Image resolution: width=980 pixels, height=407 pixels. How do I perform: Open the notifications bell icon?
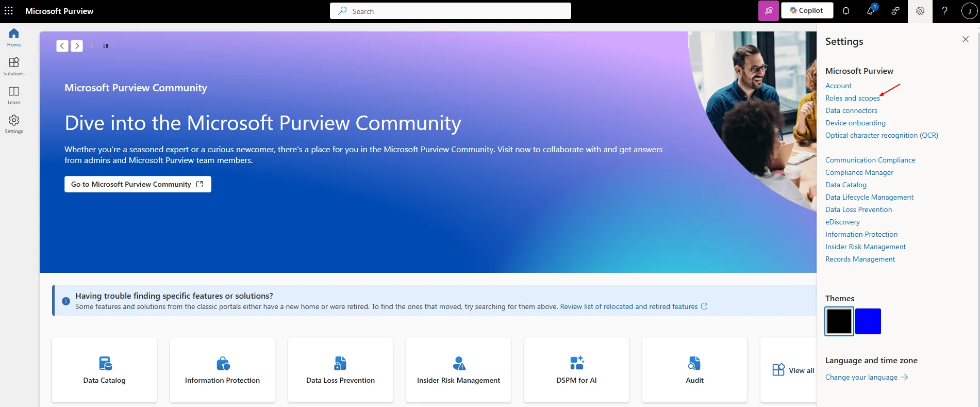[x=846, y=11]
